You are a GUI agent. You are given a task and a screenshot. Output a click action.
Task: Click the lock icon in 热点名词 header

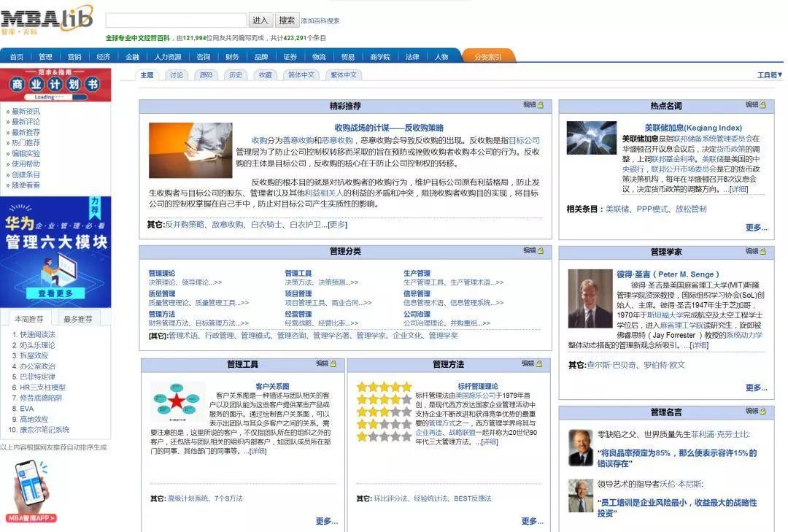[x=763, y=105]
